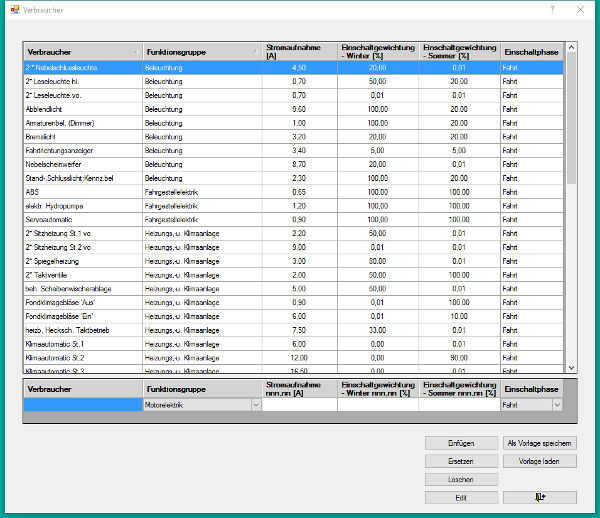The width and height of the screenshot is (600, 518).
Task: Select the 'Klimaautomatic St.1' row
Action: coord(293,344)
